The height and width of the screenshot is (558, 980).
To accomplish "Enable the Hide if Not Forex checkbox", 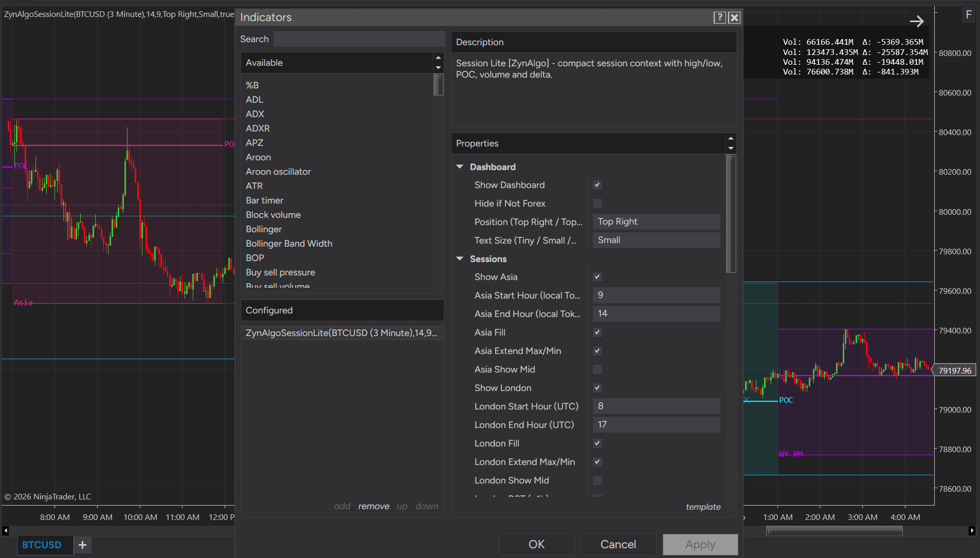I will click(x=597, y=203).
